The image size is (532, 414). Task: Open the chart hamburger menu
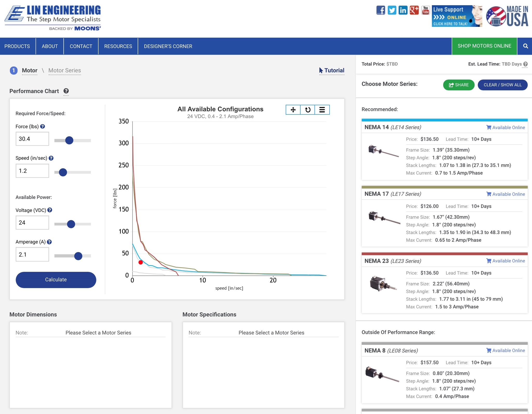tap(322, 110)
